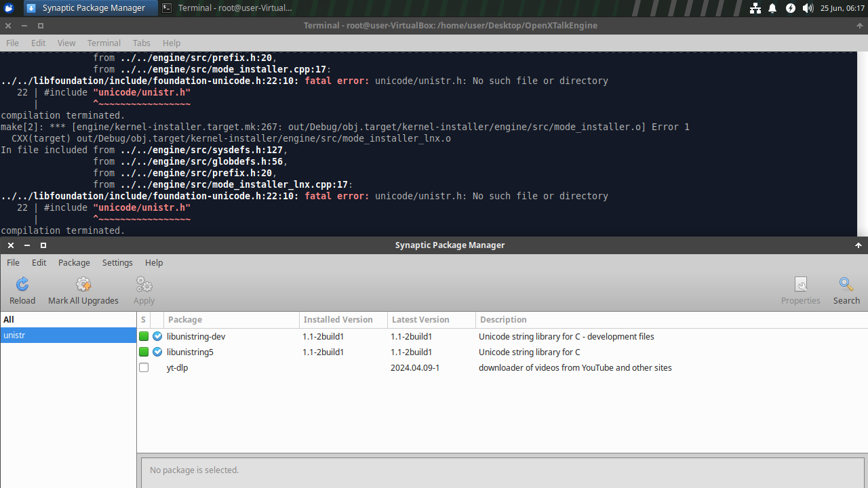Select the libunistring5 package name
Viewport: 868px width, 488px height.
click(x=190, y=352)
